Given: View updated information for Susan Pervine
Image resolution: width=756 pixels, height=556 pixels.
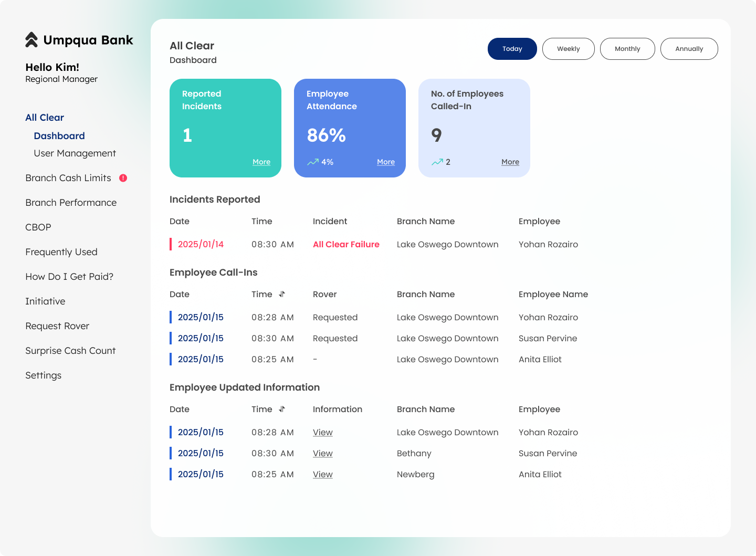Looking at the screenshot, I should coord(322,453).
